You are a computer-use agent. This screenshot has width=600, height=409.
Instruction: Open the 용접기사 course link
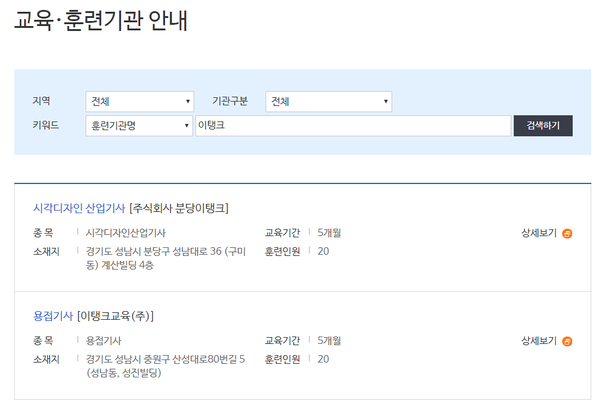[53, 316]
